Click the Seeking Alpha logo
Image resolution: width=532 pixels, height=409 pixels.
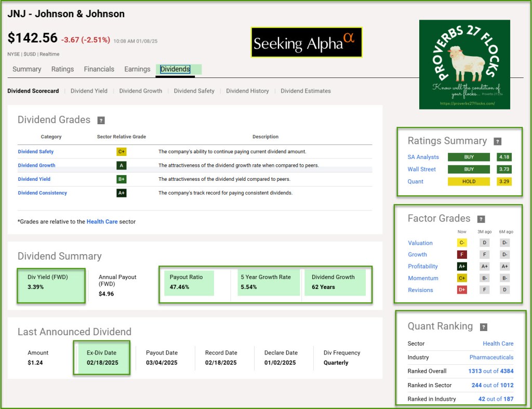(306, 43)
